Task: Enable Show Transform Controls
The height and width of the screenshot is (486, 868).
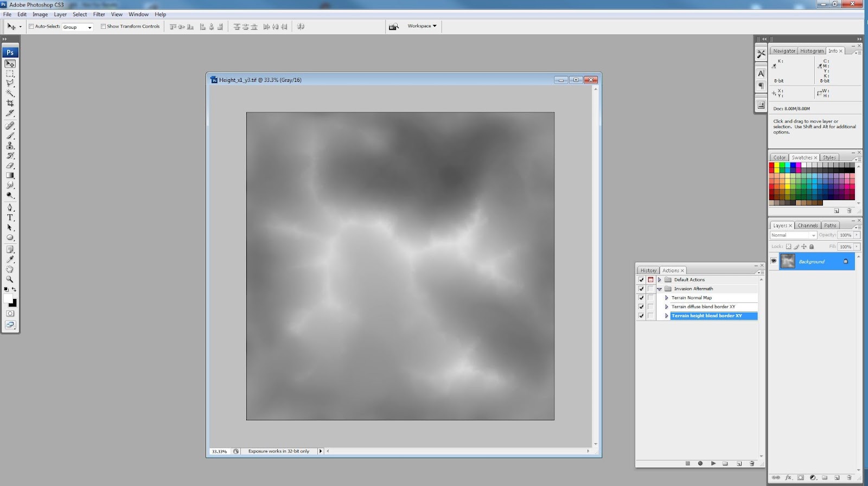Action: (x=103, y=26)
